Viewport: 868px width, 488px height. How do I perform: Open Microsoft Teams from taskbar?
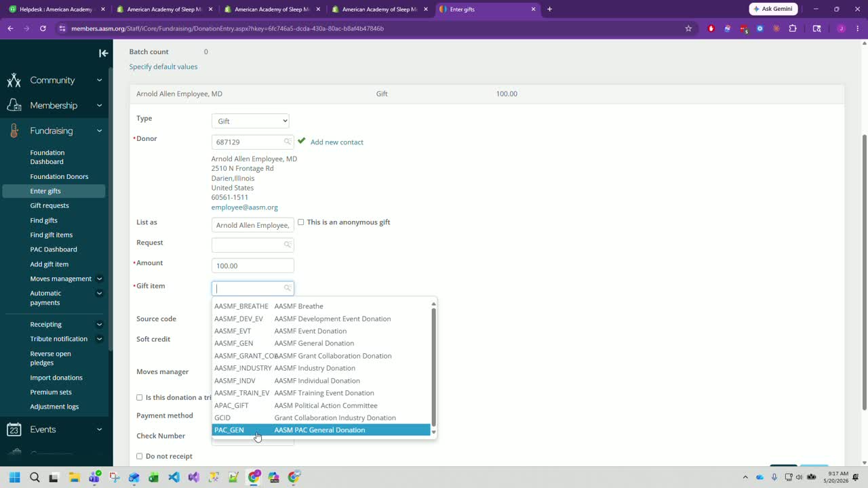[94, 477]
